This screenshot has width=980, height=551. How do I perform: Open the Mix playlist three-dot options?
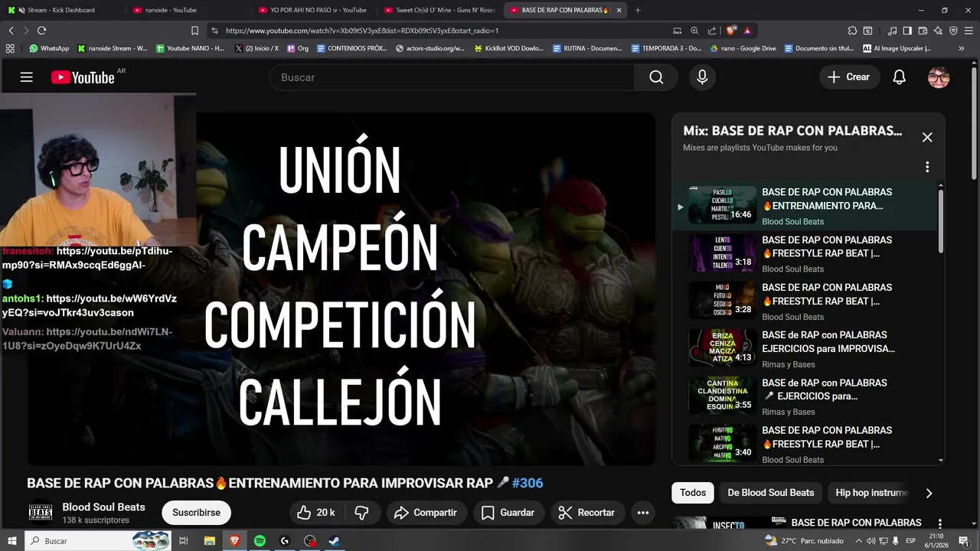click(927, 167)
